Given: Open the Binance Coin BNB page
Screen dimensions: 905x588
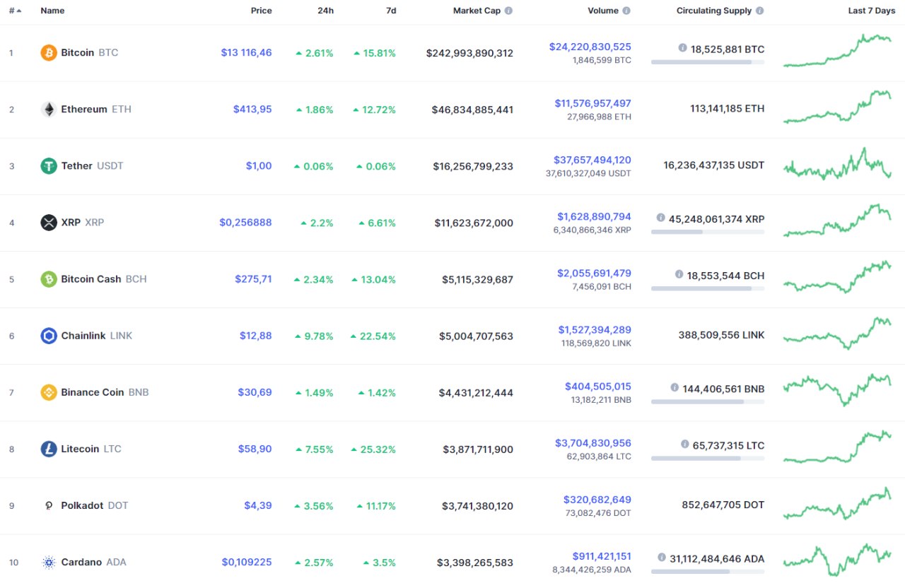Looking at the screenshot, I should [x=105, y=392].
